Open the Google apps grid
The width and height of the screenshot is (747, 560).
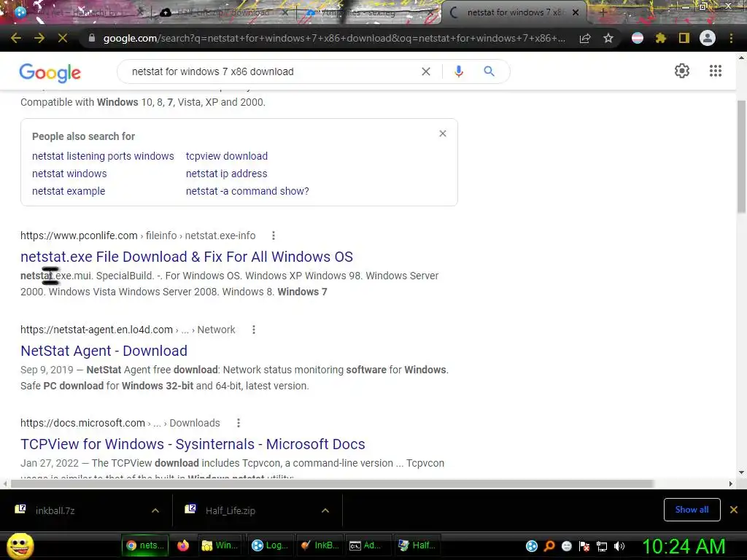pos(716,71)
